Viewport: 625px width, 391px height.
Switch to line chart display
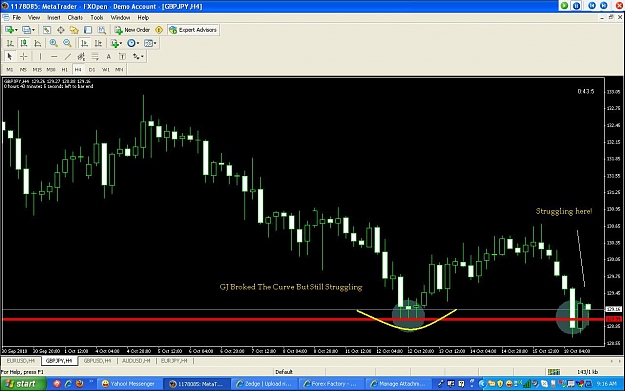coord(37,43)
